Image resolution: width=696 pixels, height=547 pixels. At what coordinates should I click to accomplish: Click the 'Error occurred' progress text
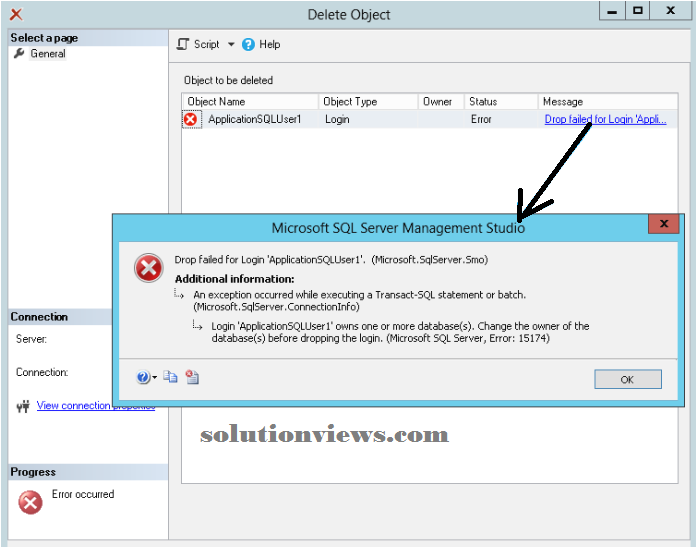pos(83,494)
